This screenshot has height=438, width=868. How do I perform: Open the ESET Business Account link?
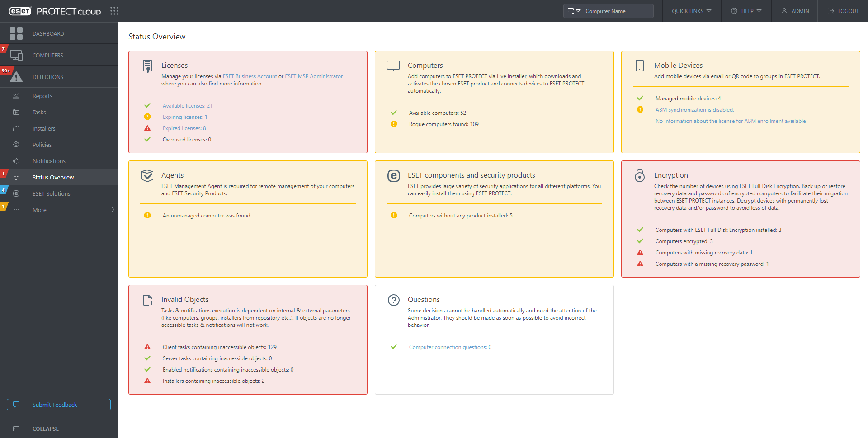pyautogui.click(x=250, y=76)
